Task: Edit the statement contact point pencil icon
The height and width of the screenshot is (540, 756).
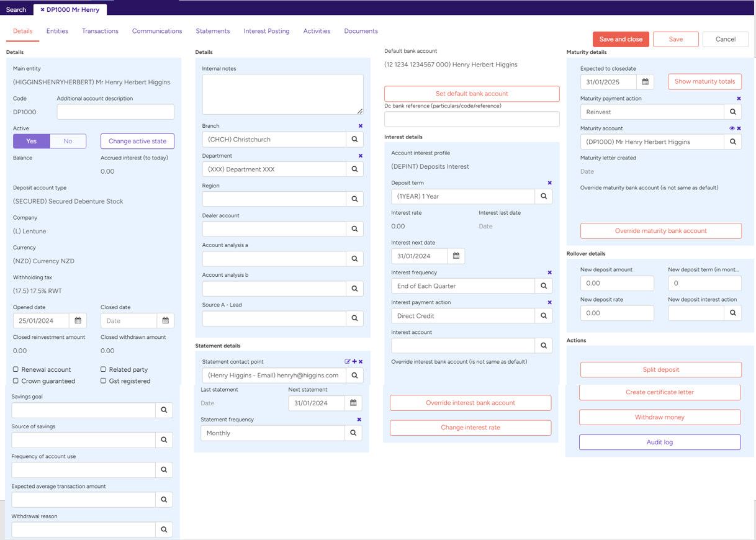Action: (x=348, y=361)
